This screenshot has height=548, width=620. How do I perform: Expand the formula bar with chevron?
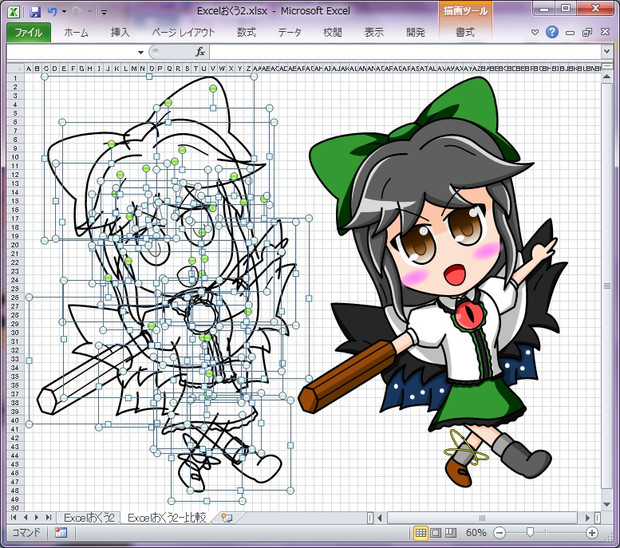pos(607,51)
